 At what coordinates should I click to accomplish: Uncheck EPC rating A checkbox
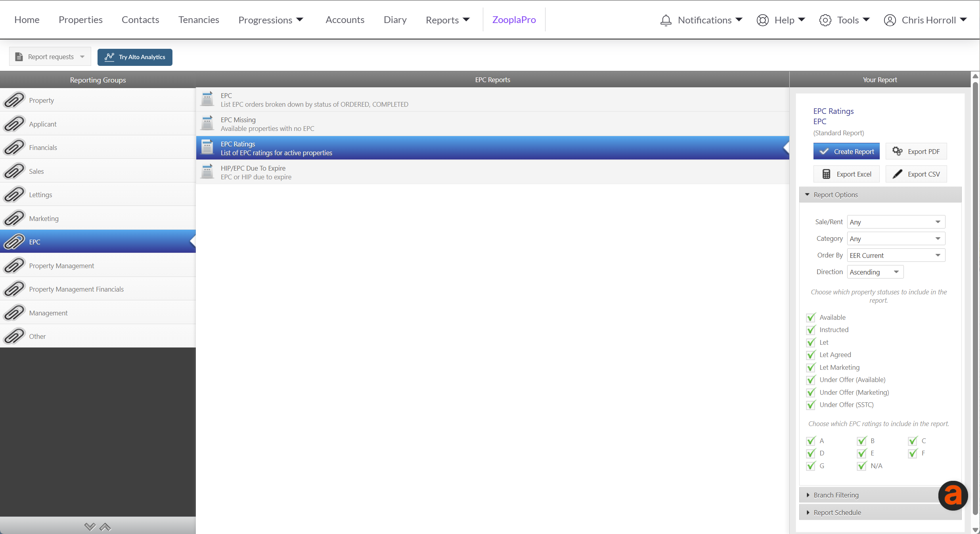click(811, 440)
